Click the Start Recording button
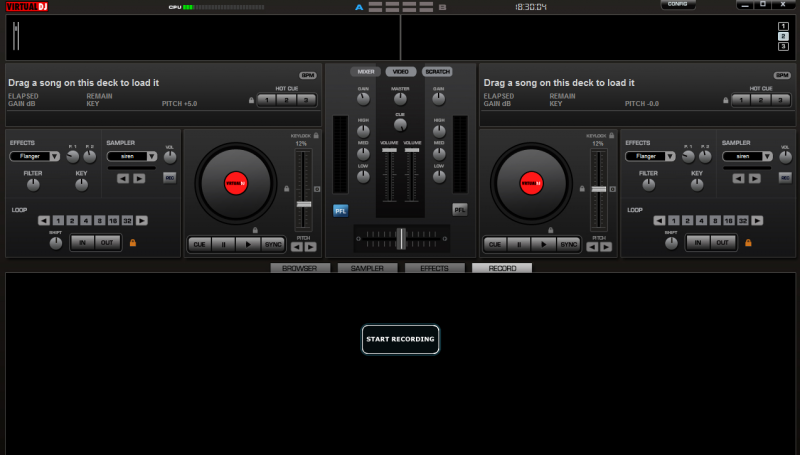 click(x=400, y=339)
